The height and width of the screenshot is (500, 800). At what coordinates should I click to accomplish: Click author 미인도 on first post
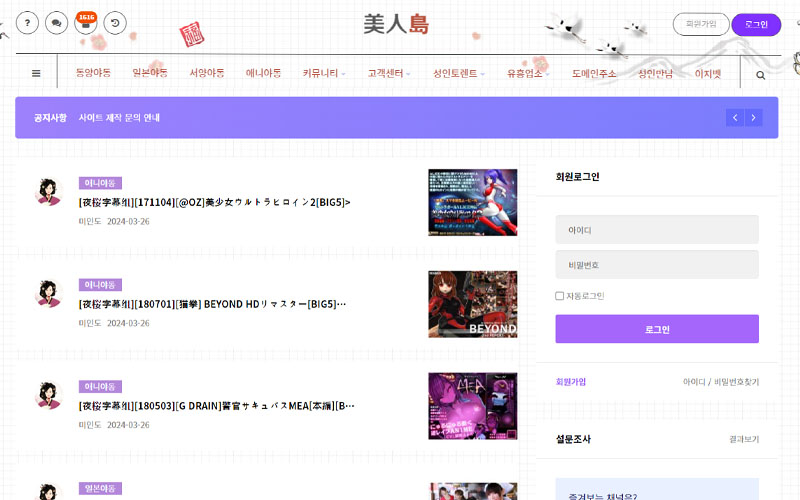pyautogui.click(x=90, y=221)
